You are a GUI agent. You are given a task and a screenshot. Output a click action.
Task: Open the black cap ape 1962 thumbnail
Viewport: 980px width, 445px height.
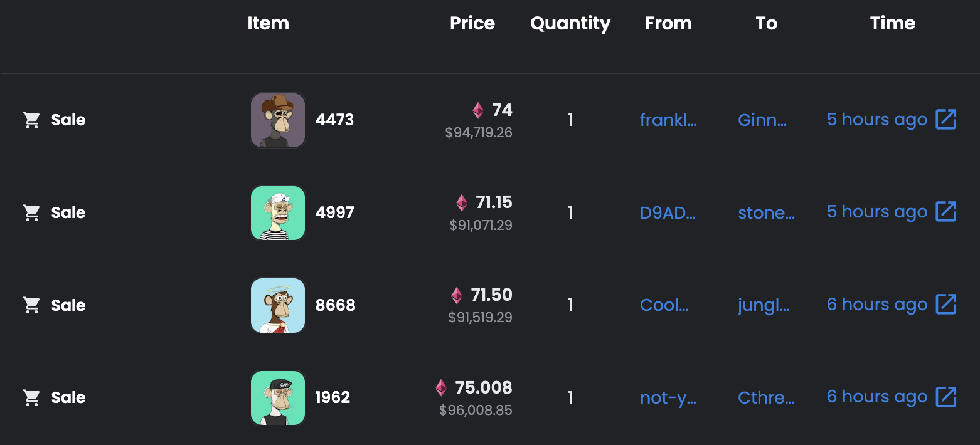[278, 398]
